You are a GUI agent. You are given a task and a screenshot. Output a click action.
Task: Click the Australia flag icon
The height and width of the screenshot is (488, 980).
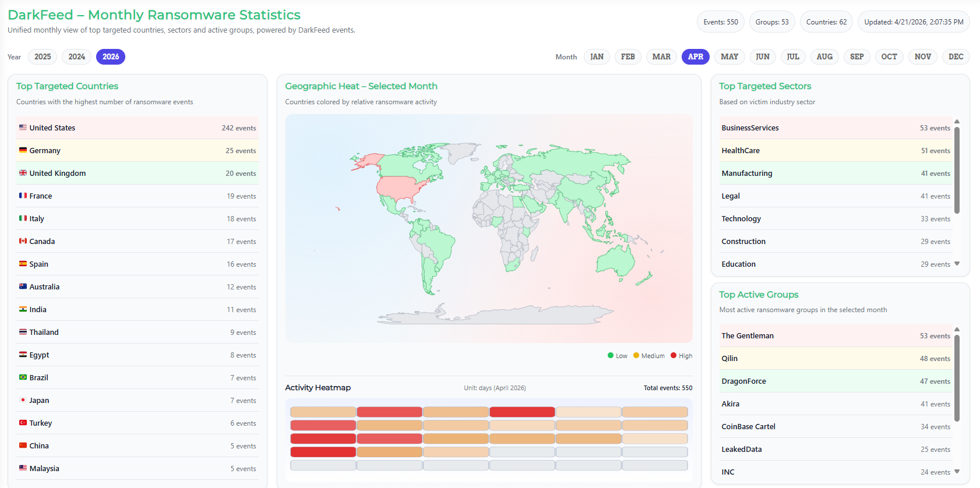tap(23, 287)
